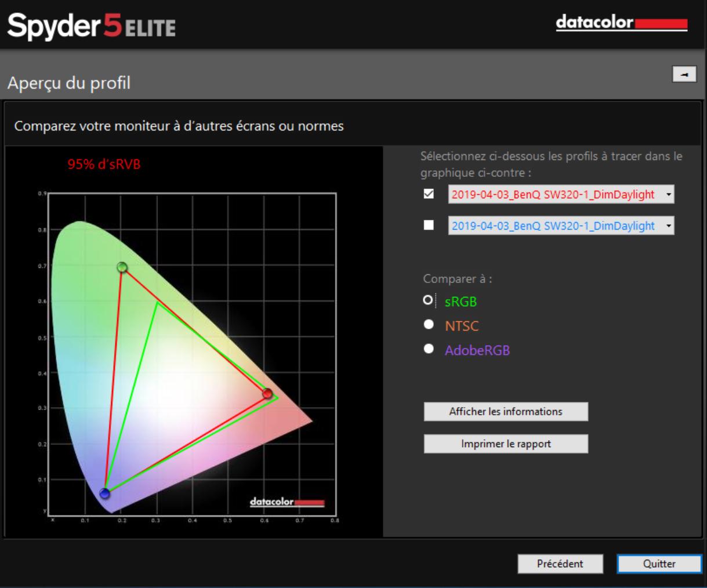Click the green primary marker on the gamut chart
Viewport: 707px width, 588px height.
122,267
